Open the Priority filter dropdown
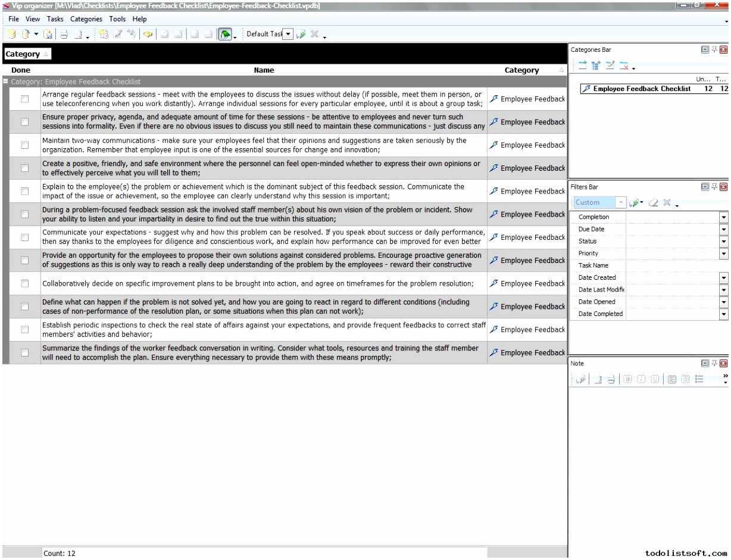Screen dimensions: 731x560 [723, 254]
